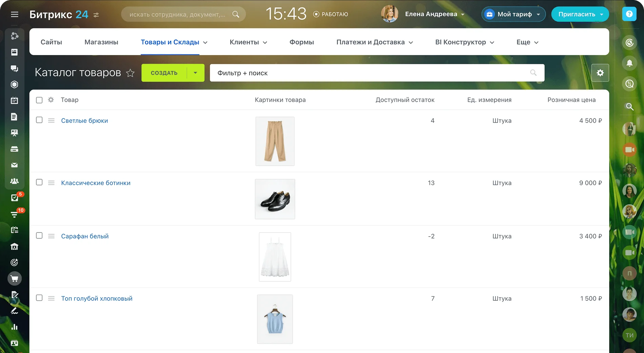This screenshot has width=644, height=353.
Task: Open the Мой тариф dropdown
Action: pos(514,14)
